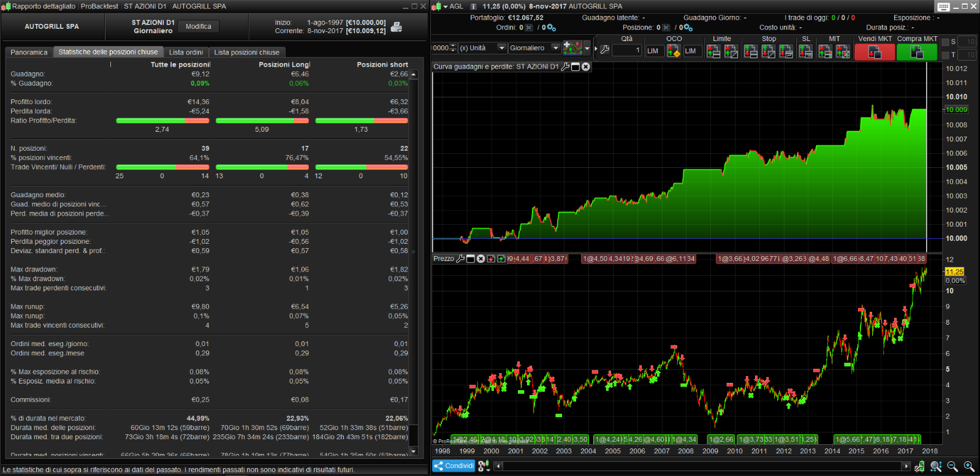Click the first MIT order icon
This screenshot has width=980, height=476.
826,51
